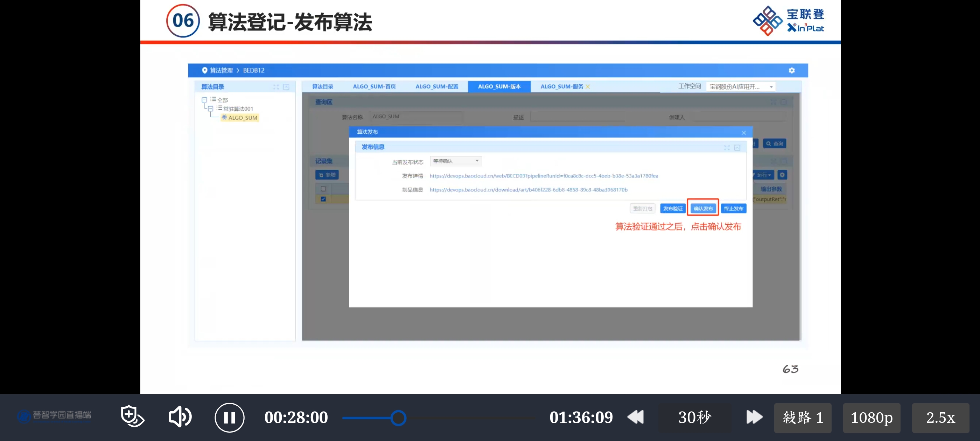Image resolution: width=980 pixels, height=441 pixels.
Task: Open settings gear in blue header
Action: pyautogui.click(x=791, y=70)
